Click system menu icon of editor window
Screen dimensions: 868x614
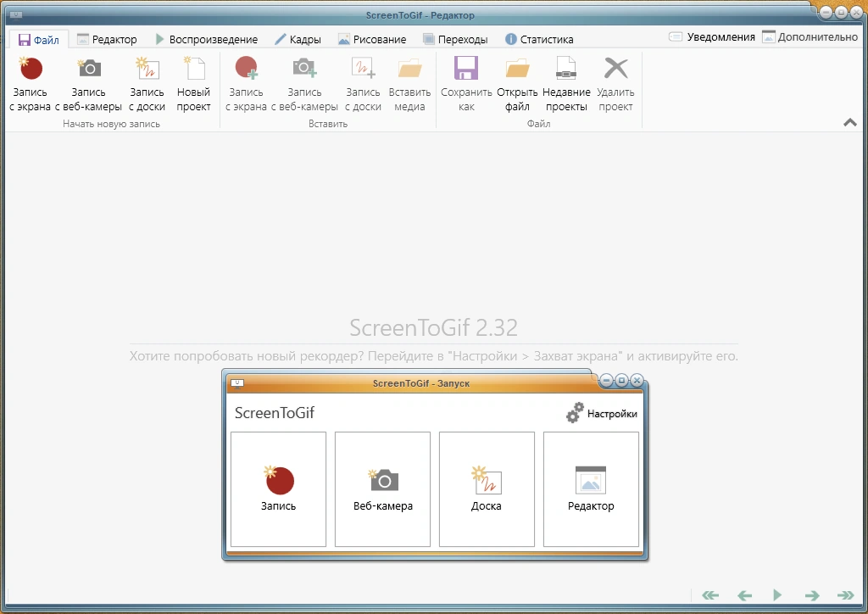click(x=16, y=15)
